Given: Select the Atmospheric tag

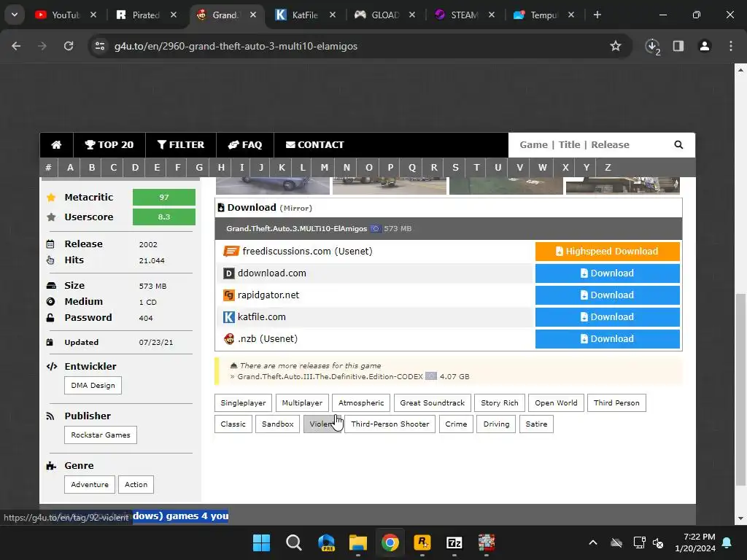Looking at the screenshot, I should click(x=361, y=402).
